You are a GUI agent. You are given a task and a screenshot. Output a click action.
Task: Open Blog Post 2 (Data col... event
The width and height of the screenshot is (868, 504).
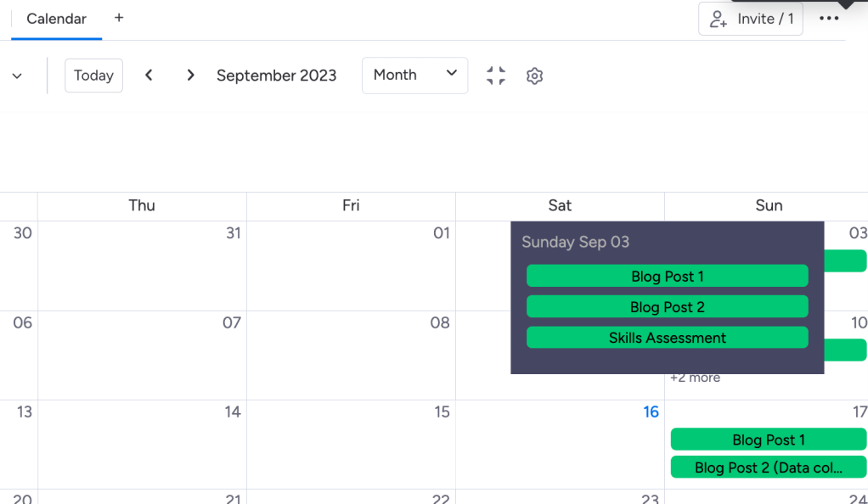tap(768, 468)
